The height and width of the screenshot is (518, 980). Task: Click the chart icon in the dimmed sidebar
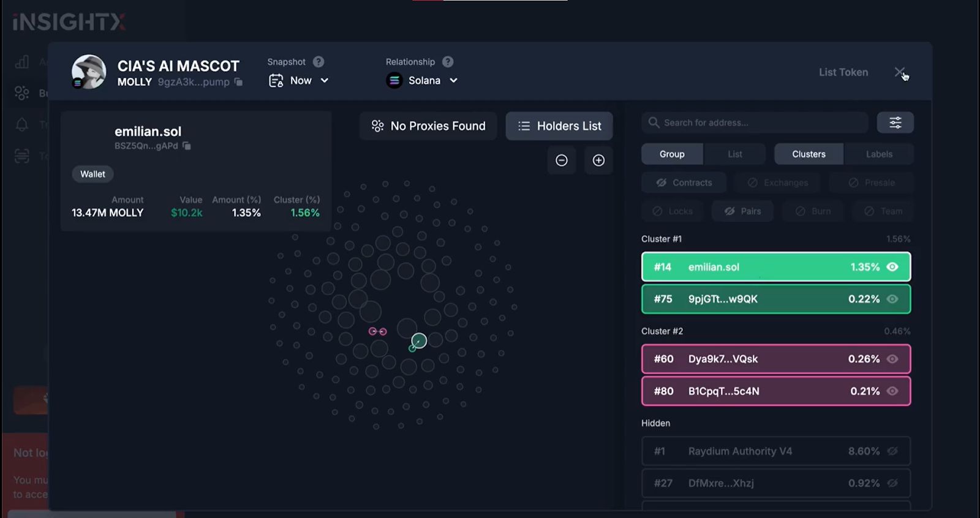[22, 61]
